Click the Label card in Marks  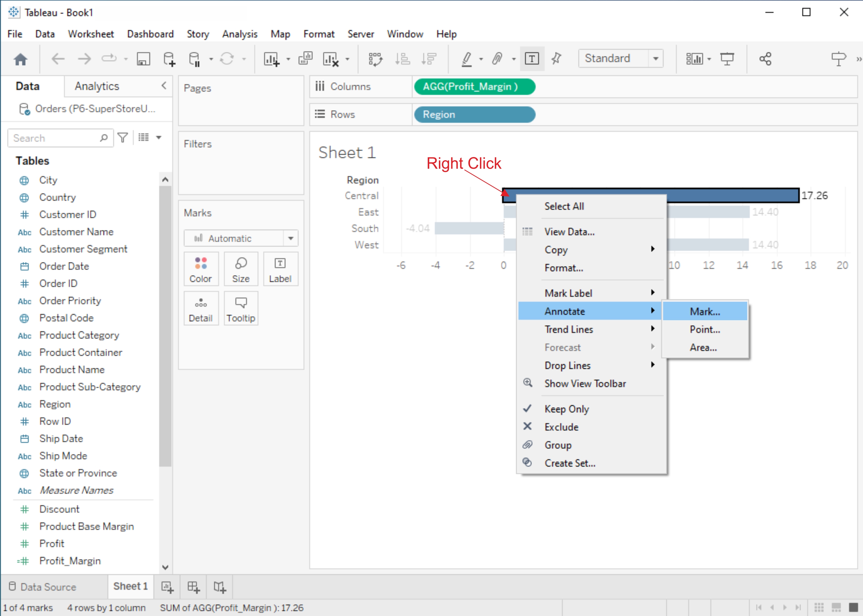280,269
